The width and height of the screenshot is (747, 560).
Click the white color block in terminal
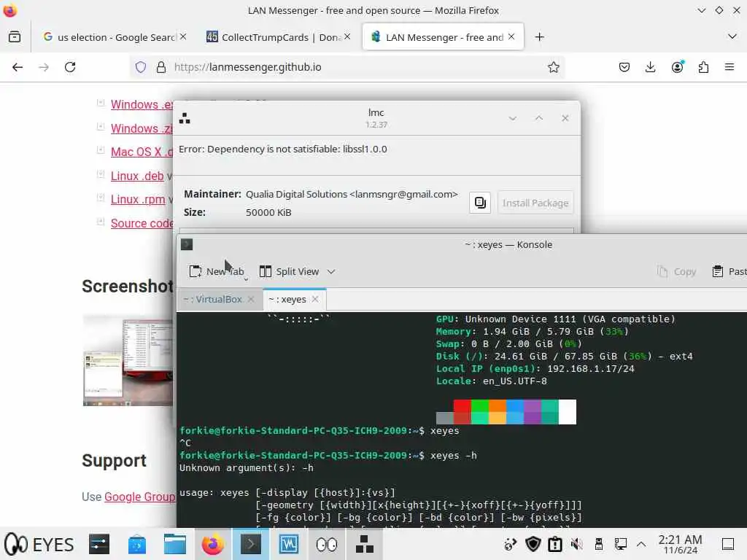[568, 411]
